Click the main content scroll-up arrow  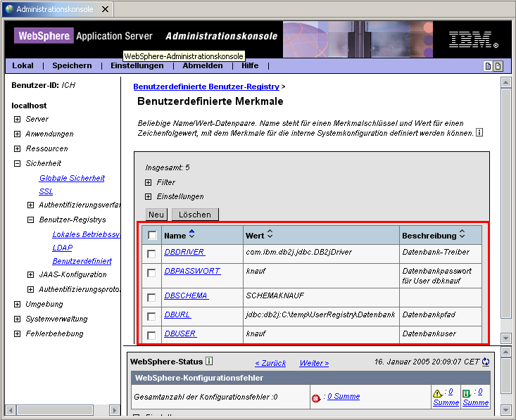tap(506, 82)
